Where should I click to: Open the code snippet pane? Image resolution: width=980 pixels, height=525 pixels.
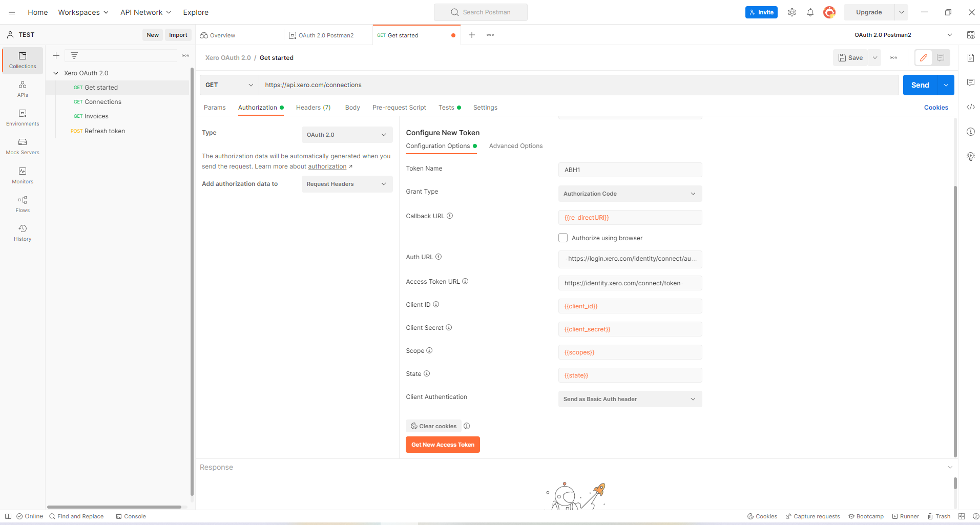[x=971, y=107]
